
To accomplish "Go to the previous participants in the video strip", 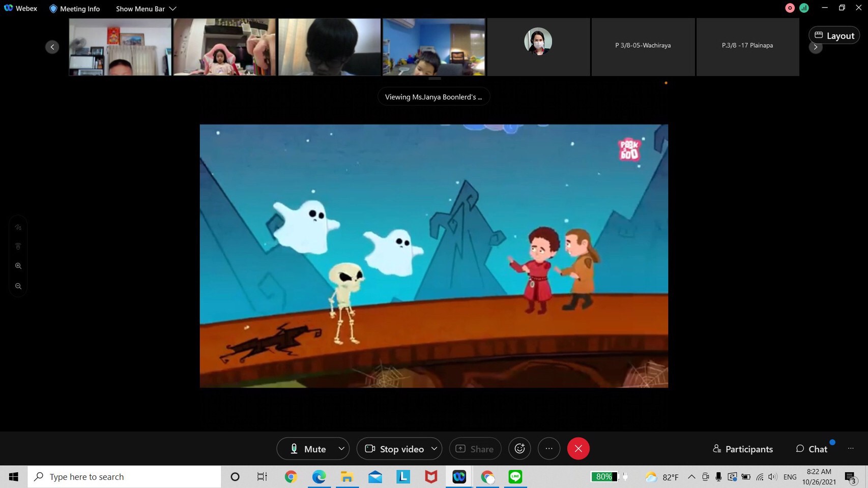I will pos(52,47).
